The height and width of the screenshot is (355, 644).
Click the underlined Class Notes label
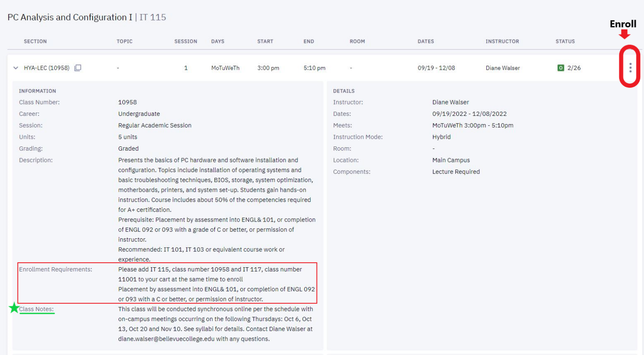tap(36, 309)
